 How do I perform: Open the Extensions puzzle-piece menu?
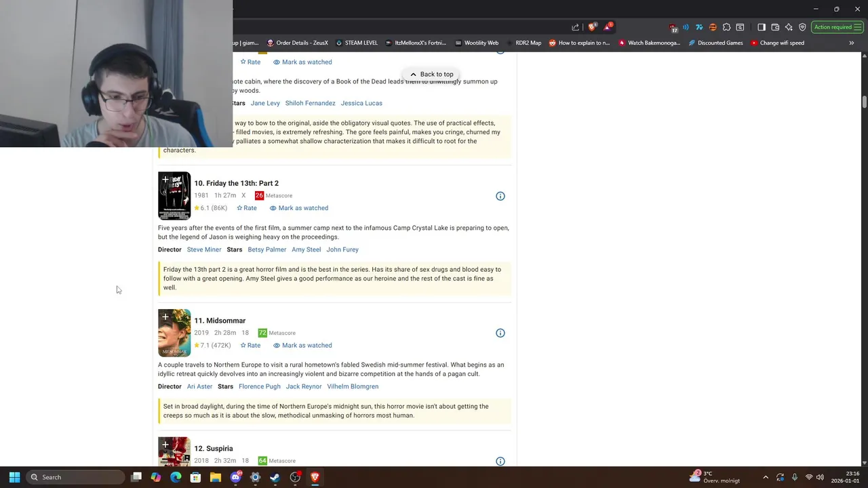(x=726, y=27)
